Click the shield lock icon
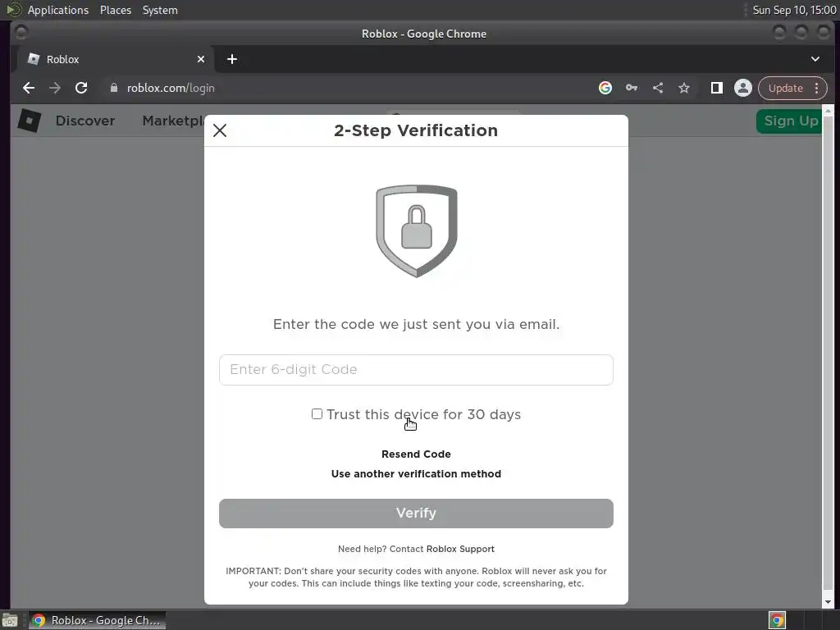Viewport: 840px width, 630px height. click(416, 231)
